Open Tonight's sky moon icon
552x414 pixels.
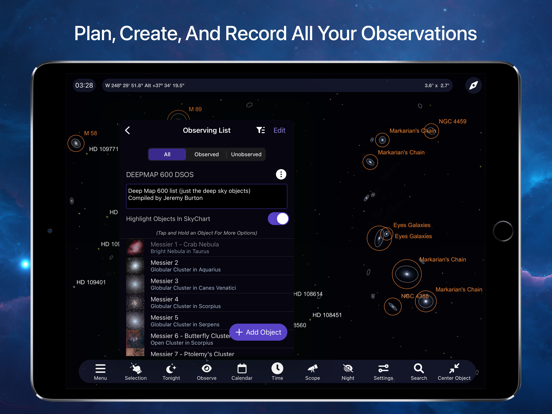click(171, 372)
